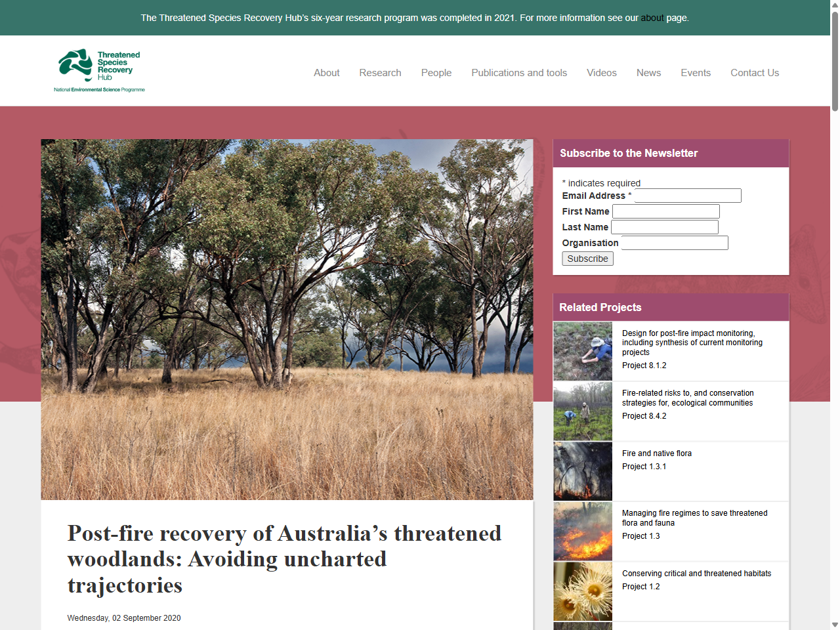Image resolution: width=840 pixels, height=630 pixels.
Task: Click the Project 8.4.2 fire-risks thumbnail
Action: click(582, 411)
